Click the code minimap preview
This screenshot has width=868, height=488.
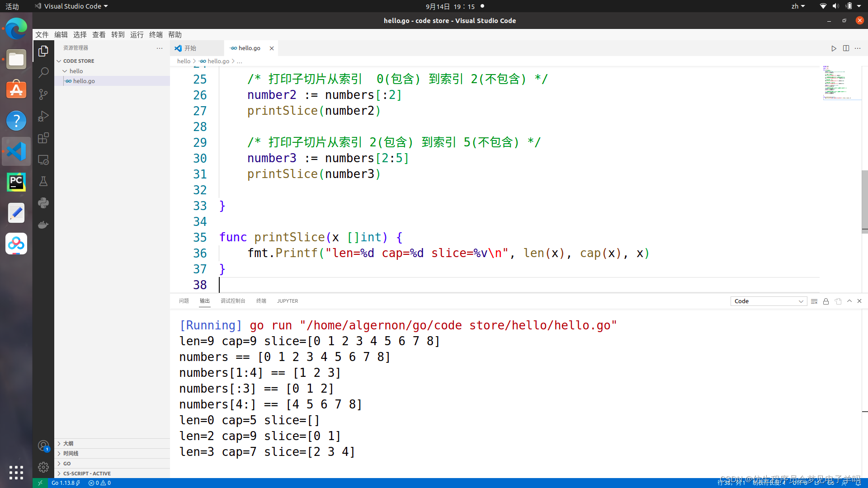(840, 82)
